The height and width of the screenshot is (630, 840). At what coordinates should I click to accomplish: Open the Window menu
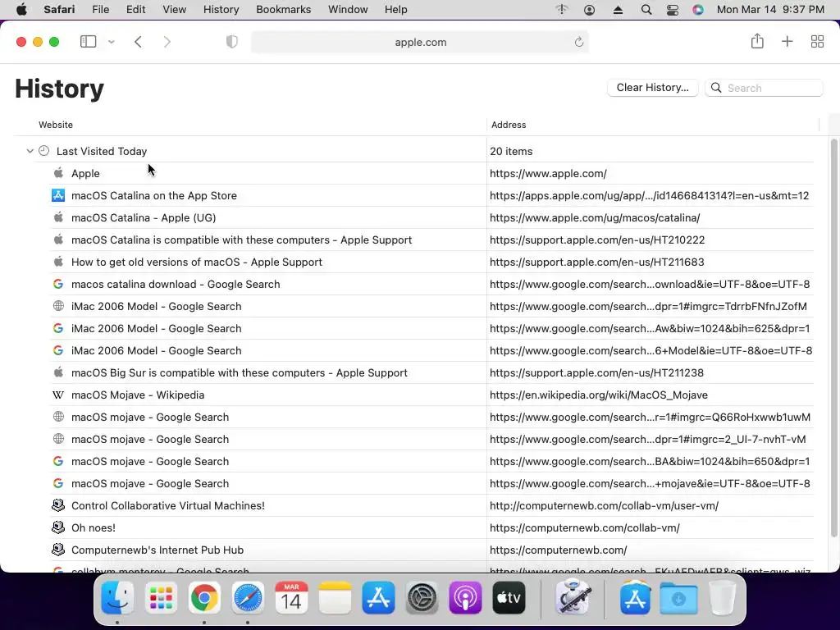[x=348, y=10]
